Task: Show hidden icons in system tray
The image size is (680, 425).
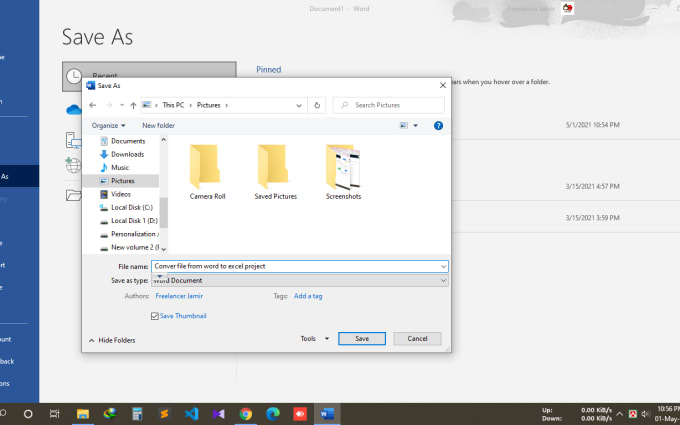Action: click(619, 414)
